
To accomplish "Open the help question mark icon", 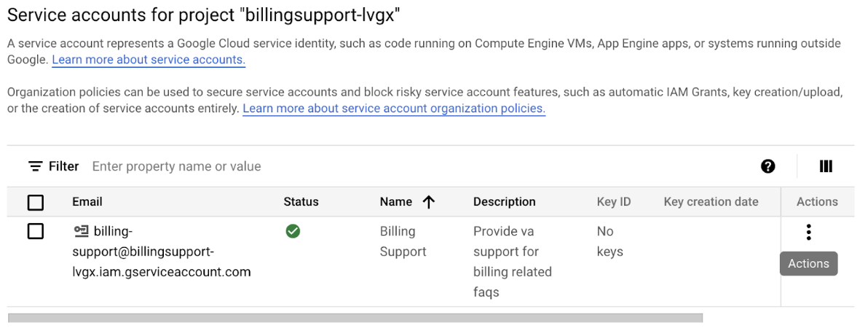I will pyautogui.click(x=768, y=166).
